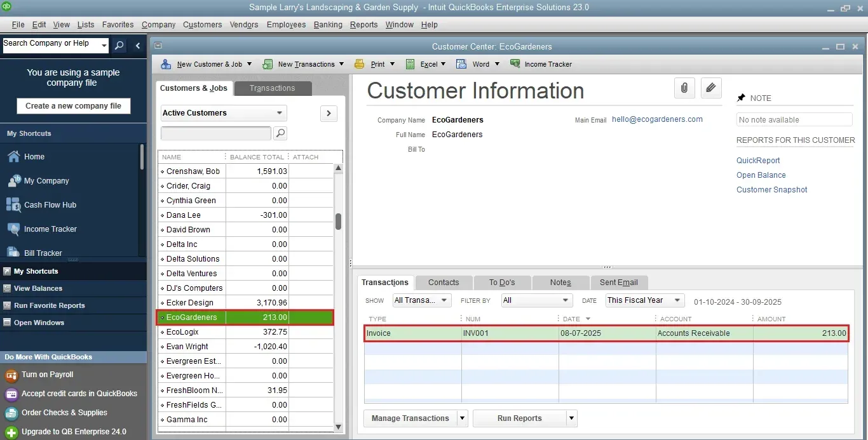
Task: Open Income Tracker from the Customer Center toolbar
Action: pos(541,64)
